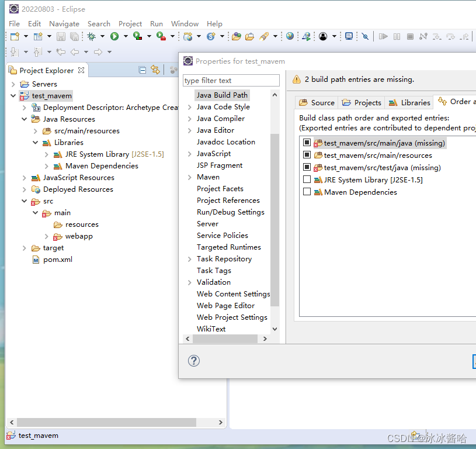Expand the Servers project node
Image resolution: width=476 pixels, height=449 pixels.
(x=13, y=84)
